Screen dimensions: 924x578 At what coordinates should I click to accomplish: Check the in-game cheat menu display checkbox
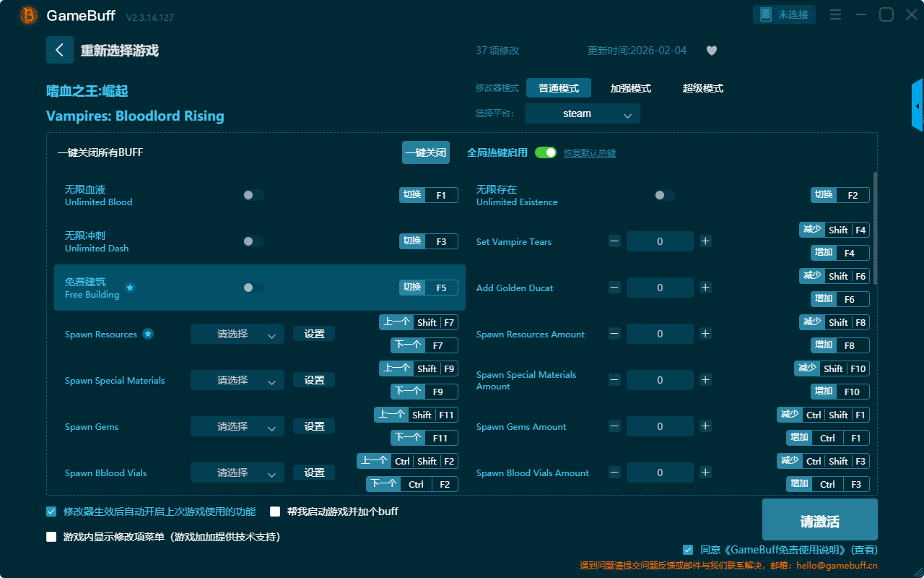(51, 537)
